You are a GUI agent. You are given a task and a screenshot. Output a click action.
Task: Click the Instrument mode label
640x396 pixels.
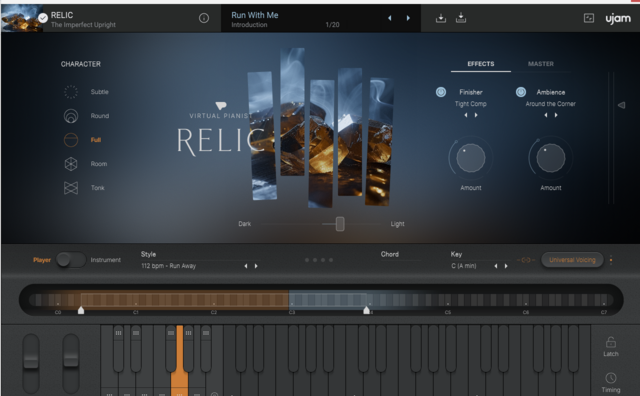coord(105,260)
